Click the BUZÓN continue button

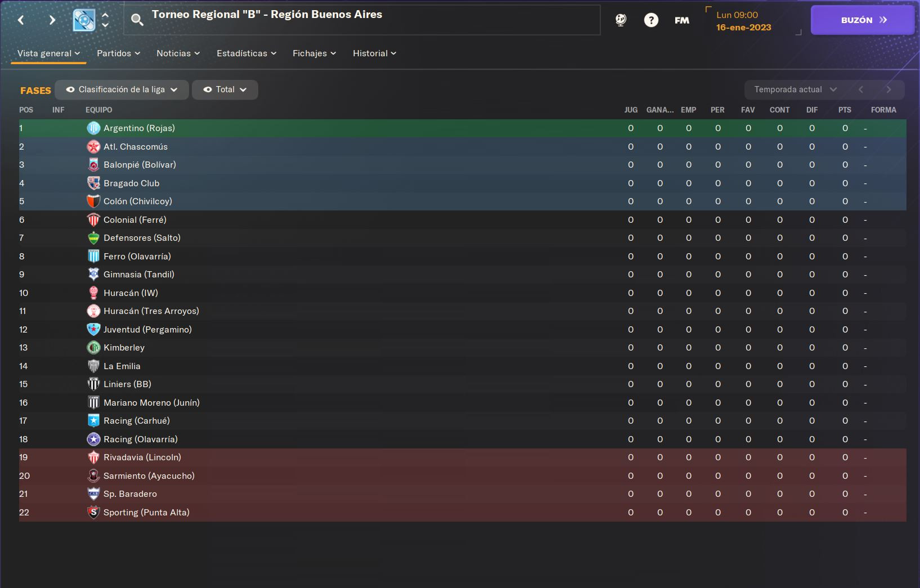coord(863,20)
